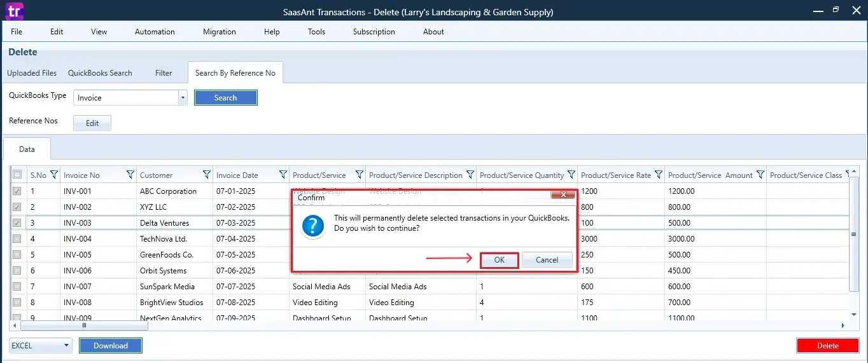Image resolution: width=868 pixels, height=363 pixels.
Task: Open filter icon on Product/Service Amount column
Action: pyautogui.click(x=760, y=175)
